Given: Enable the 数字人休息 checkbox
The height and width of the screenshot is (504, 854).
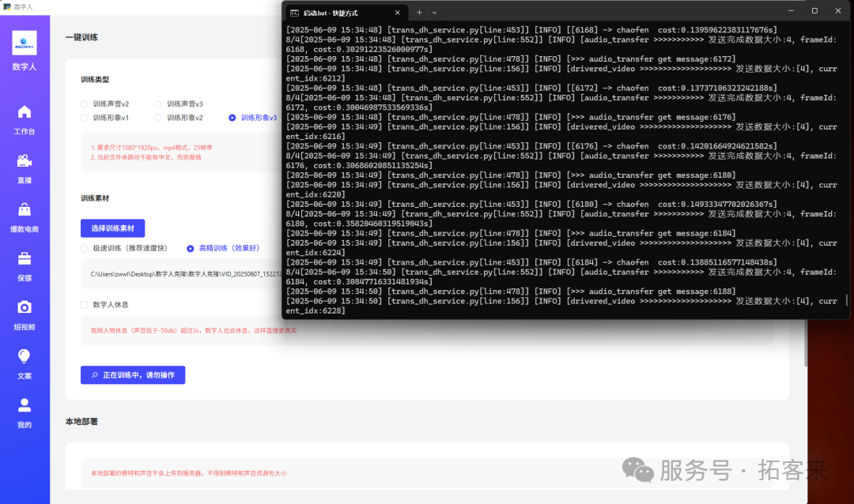Looking at the screenshot, I should pyautogui.click(x=85, y=304).
